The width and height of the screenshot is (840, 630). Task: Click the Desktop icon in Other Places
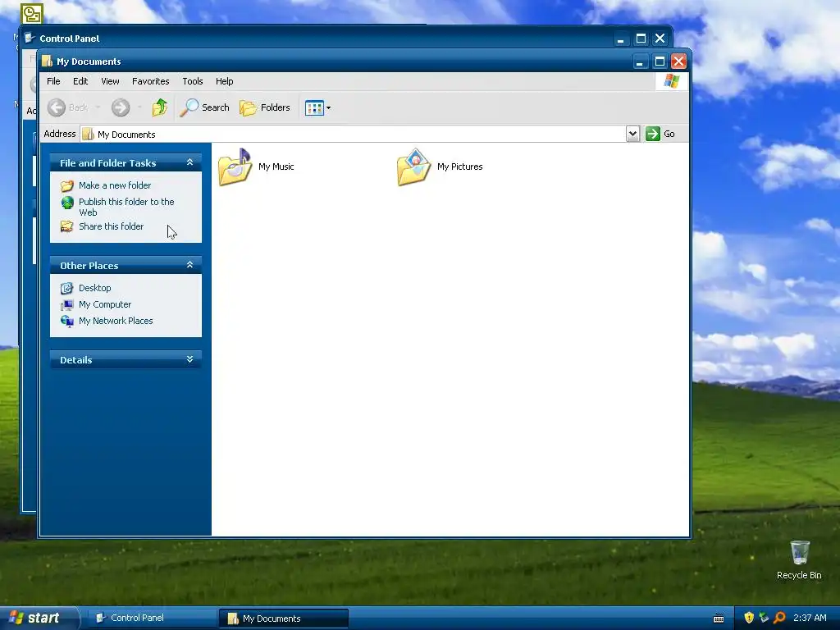pyautogui.click(x=67, y=289)
